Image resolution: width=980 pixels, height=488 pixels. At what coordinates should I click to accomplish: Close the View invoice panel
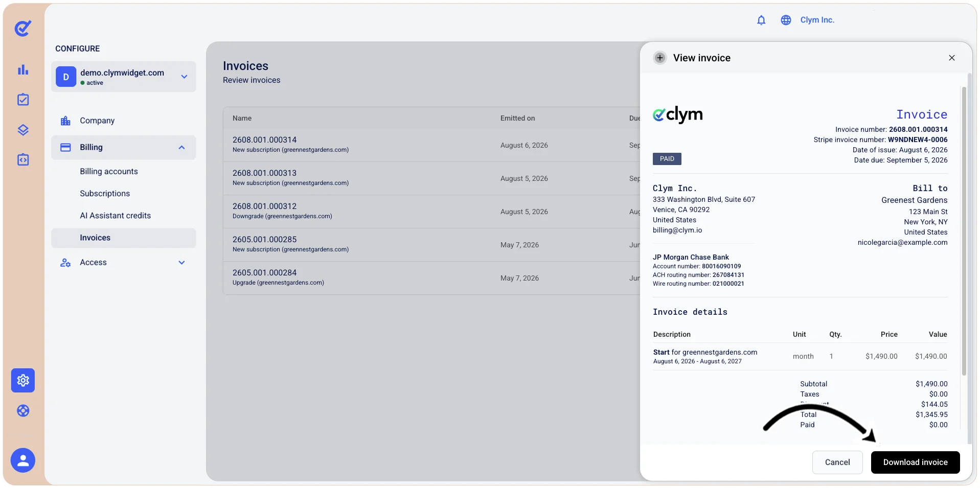tap(952, 58)
